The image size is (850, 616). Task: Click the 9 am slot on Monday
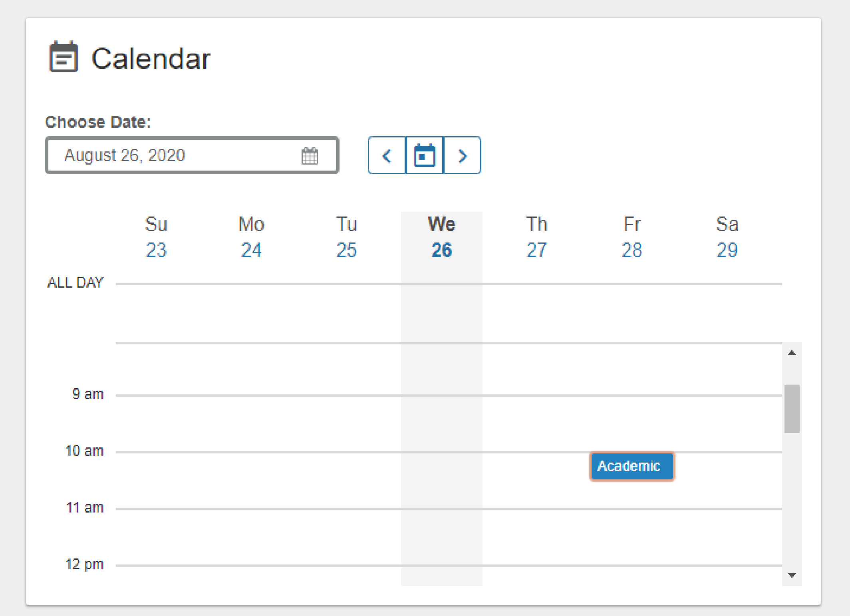(x=251, y=423)
